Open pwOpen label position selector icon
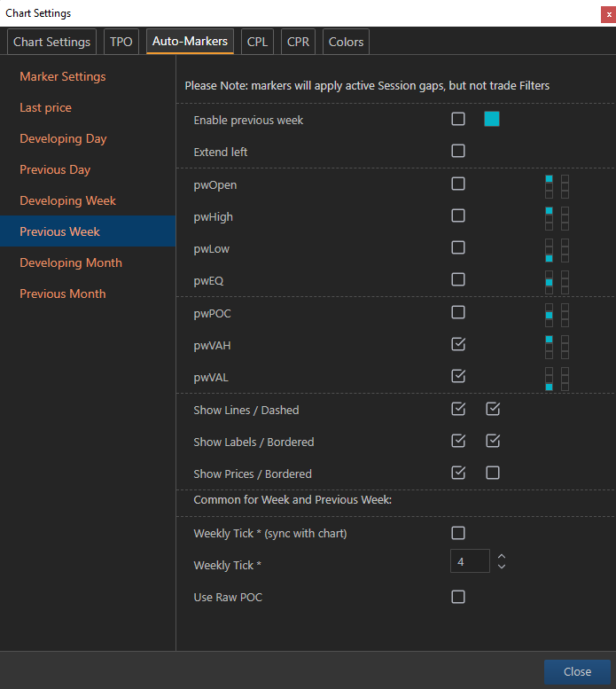Image resolution: width=616 pixels, height=689 pixels. tap(557, 186)
